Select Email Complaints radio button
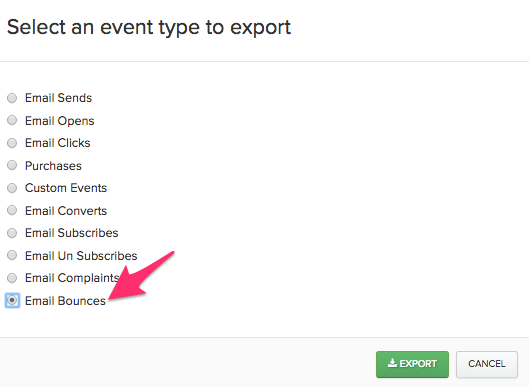529x387 pixels. 12,278
